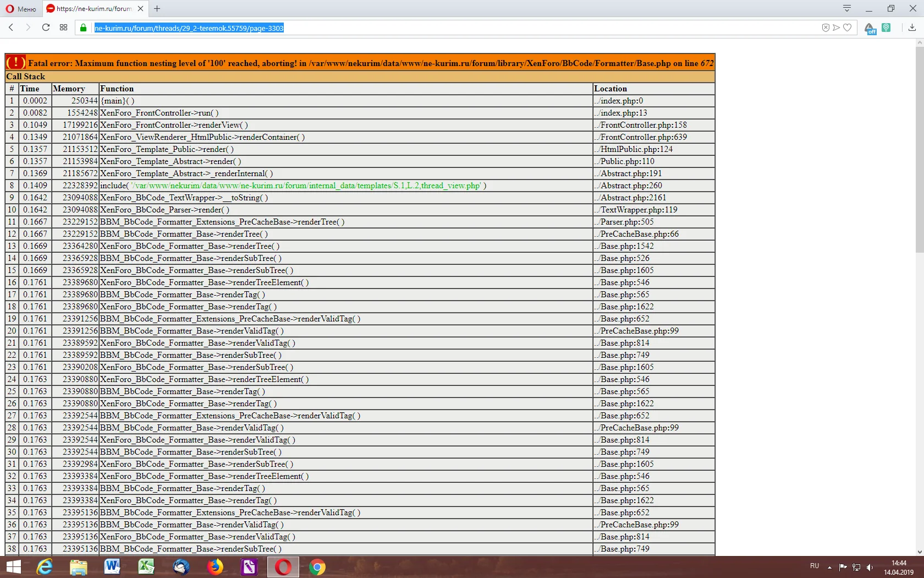Open the ad blocker shield icon
Screen dimensions: 924x578
[x=826, y=28]
